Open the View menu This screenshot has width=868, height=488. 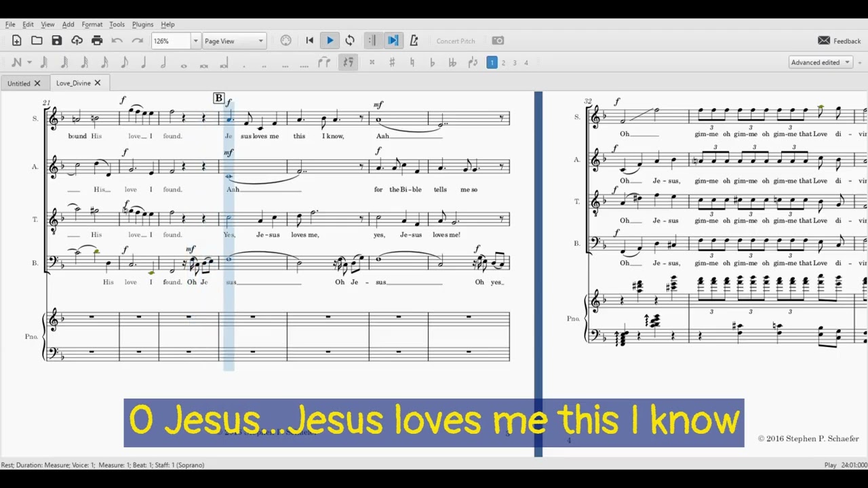[x=47, y=24]
